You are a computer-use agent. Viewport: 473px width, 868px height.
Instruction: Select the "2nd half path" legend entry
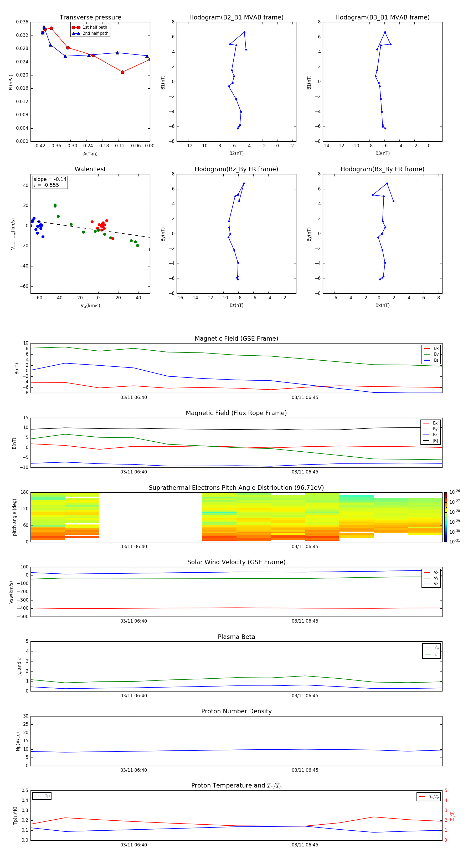pyautogui.click(x=90, y=33)
